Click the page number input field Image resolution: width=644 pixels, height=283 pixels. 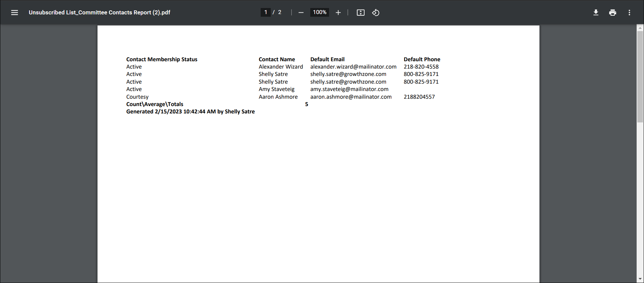(x=265, y=12)
